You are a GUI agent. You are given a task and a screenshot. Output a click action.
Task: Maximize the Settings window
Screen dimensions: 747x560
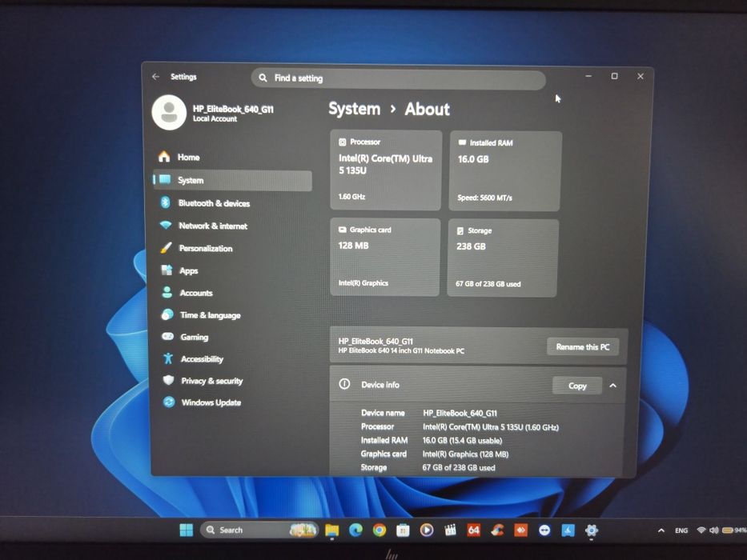(615, 76)
